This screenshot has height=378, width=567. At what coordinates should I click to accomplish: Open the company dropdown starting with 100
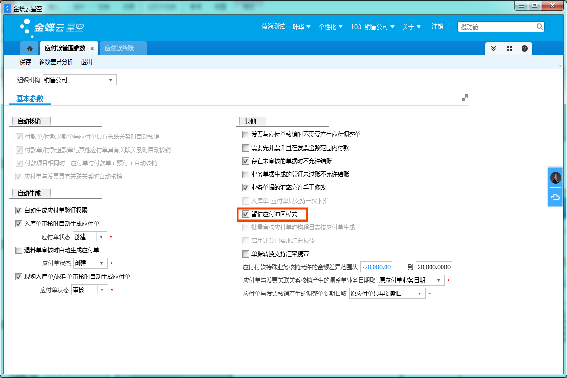pyautogui.click(x=372, y=27)
